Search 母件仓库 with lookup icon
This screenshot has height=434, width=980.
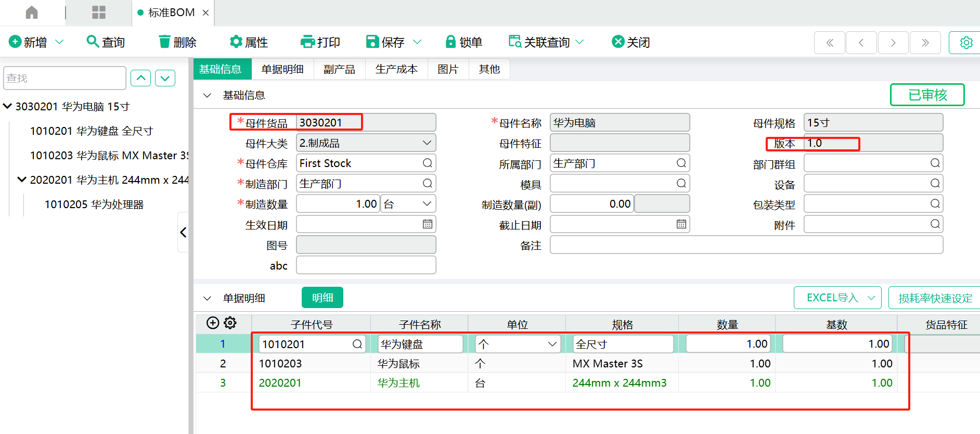click(428, 163)
